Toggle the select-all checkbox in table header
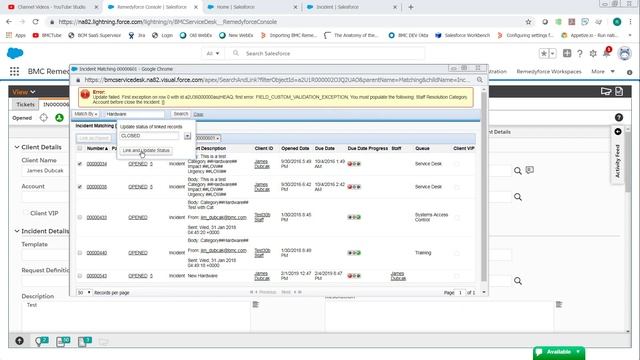Viewport: 640px width, 360px height. pyautogui.click(x=80, y=148)
